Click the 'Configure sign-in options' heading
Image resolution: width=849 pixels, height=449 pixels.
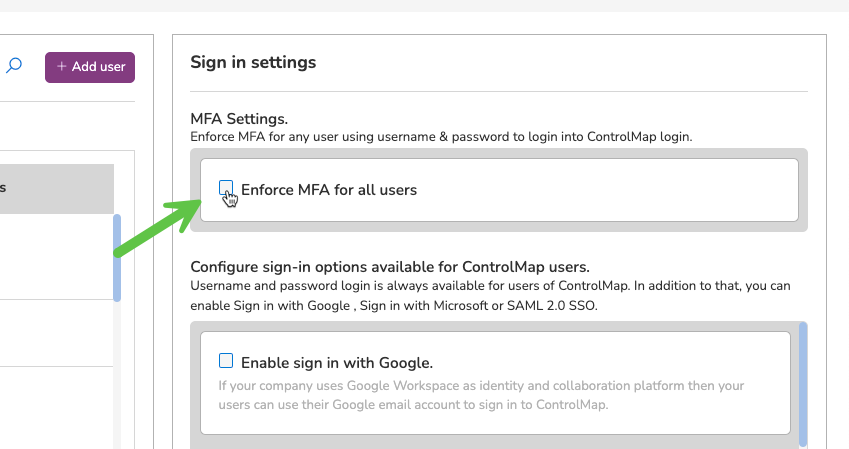(x=390, y=267)
